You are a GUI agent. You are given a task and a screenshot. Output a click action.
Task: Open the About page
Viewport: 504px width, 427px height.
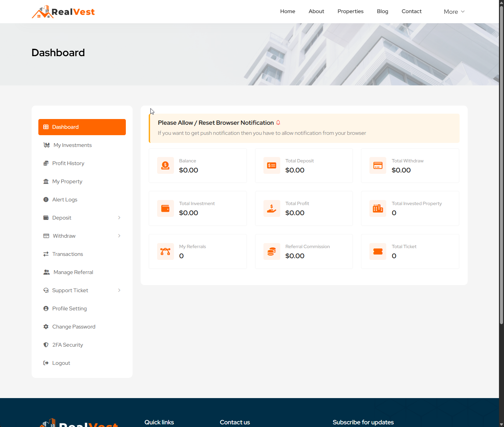coord(316,11)
